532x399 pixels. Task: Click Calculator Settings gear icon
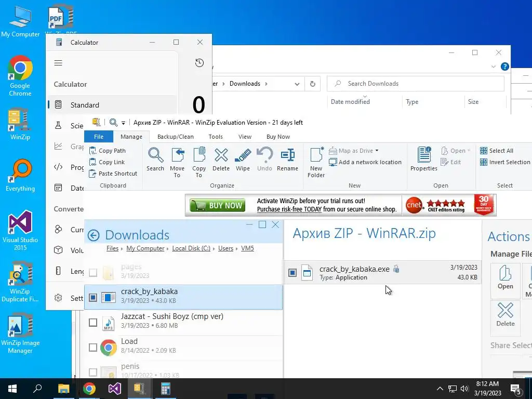click(x=58, y=298)
